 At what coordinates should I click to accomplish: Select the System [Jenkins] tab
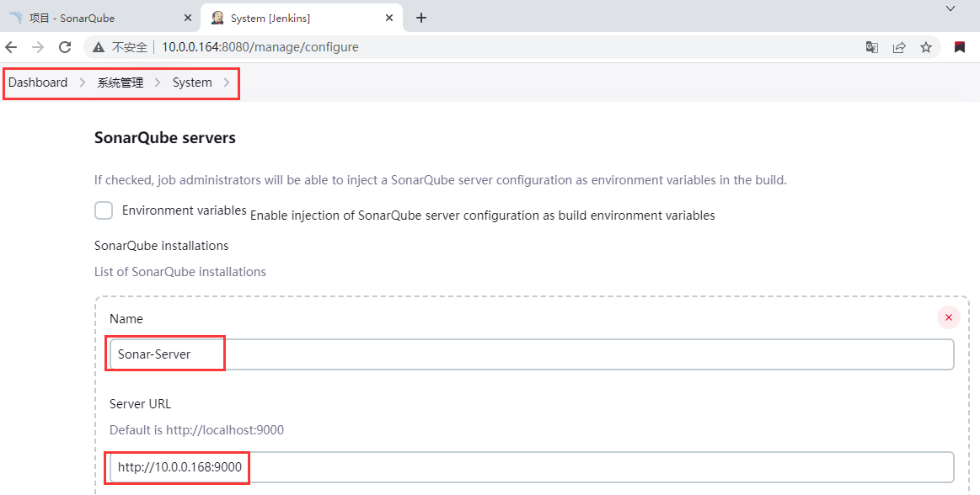coord(302,19)
